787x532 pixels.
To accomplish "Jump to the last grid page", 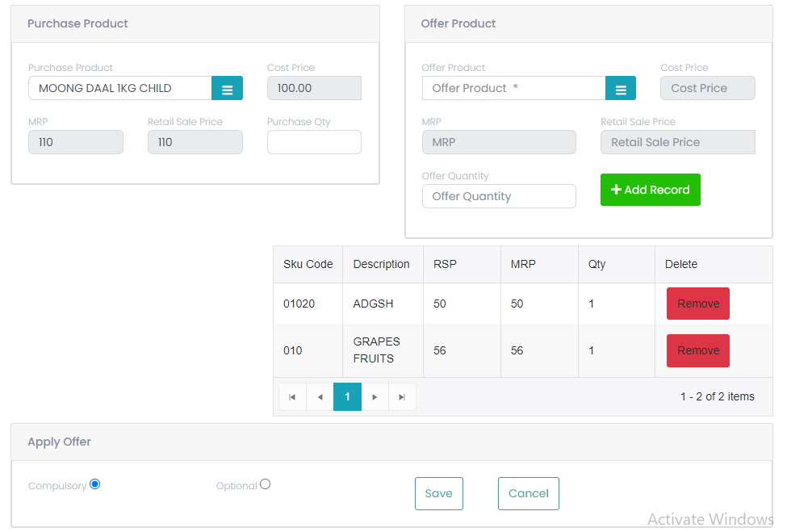I will [x=402, y=397].
